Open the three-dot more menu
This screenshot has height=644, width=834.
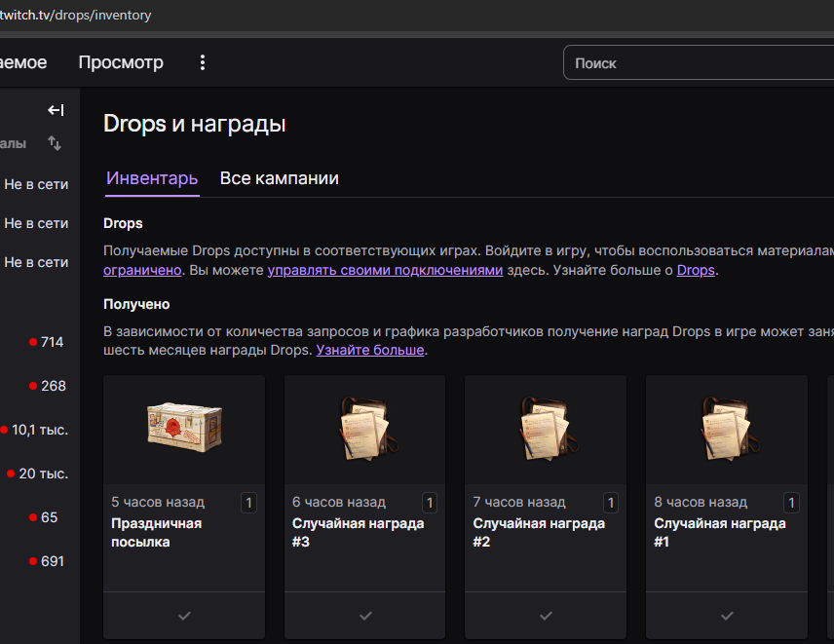pos(203,62)
